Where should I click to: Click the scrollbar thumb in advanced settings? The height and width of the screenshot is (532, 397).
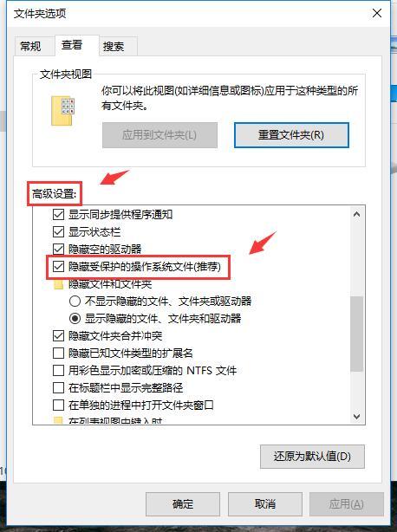(356, 334)
